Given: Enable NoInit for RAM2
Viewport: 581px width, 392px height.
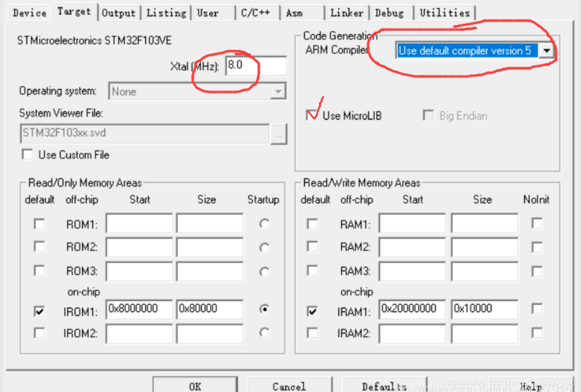Looking at the screenshot, I should [x=537, y=247].
